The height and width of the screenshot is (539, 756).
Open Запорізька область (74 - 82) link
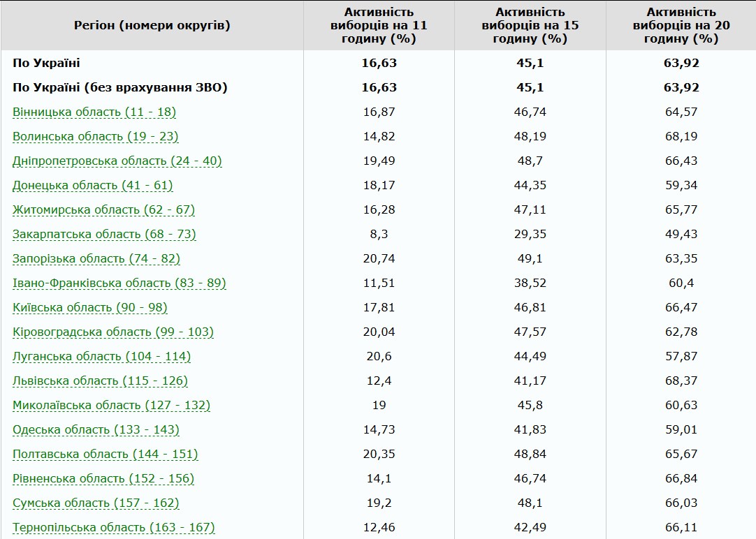[96, 258]
